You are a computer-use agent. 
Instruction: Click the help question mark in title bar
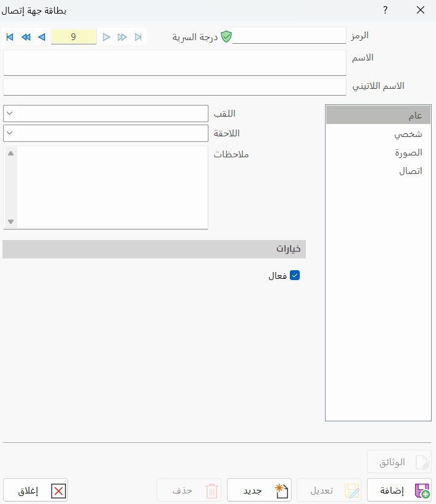click(385, 10)
